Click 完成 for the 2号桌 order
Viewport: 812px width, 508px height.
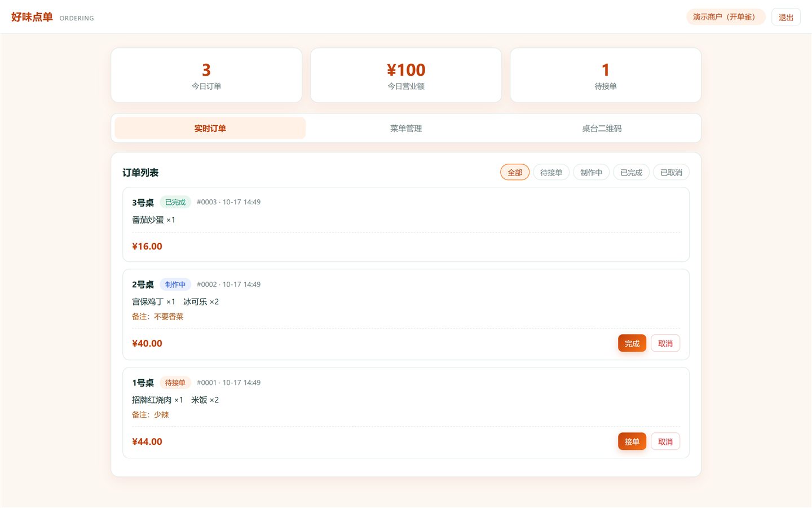(x=632, y=343)
